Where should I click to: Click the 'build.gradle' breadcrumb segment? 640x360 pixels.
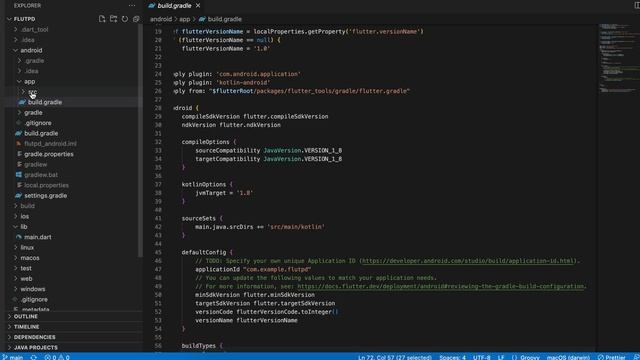coord(224,19)
